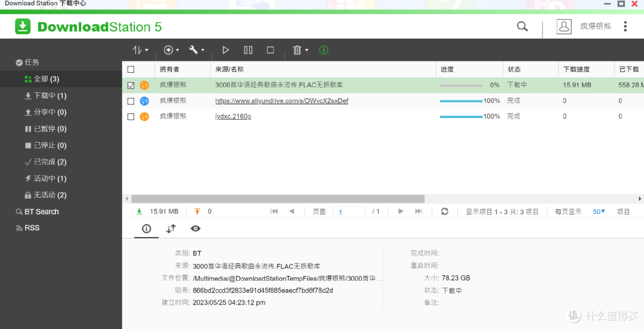Click the refresh list icon
Image resolution: width=644 pixels, height=329 pixels.
pyautogui.click(x=444, y=211)
